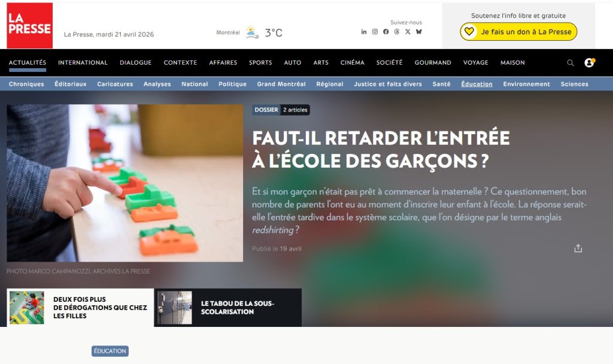Open La Presse Instagram icon

pos(375,32)
